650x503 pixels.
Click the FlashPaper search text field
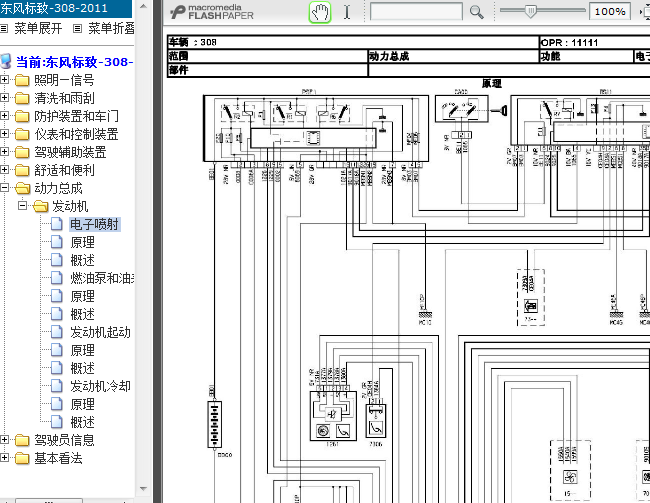point(416,12)
